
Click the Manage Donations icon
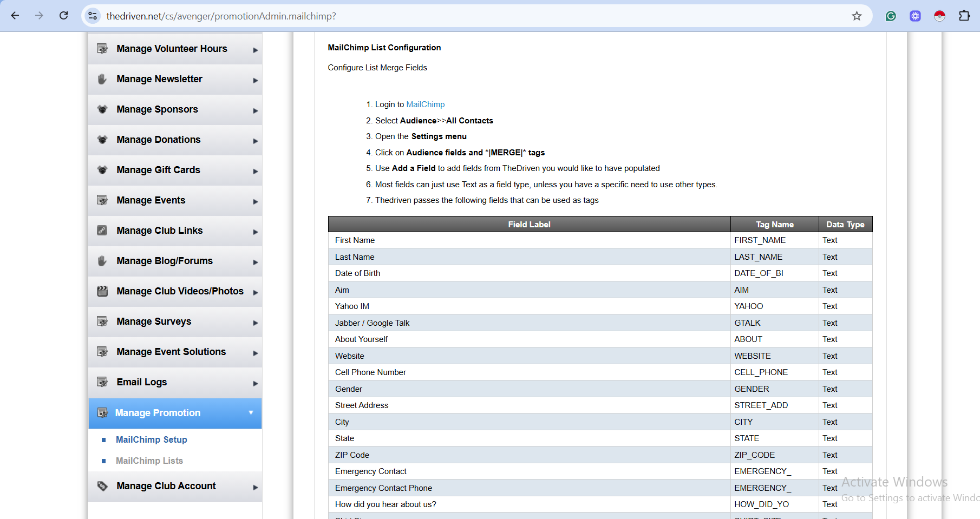[102, 140]
